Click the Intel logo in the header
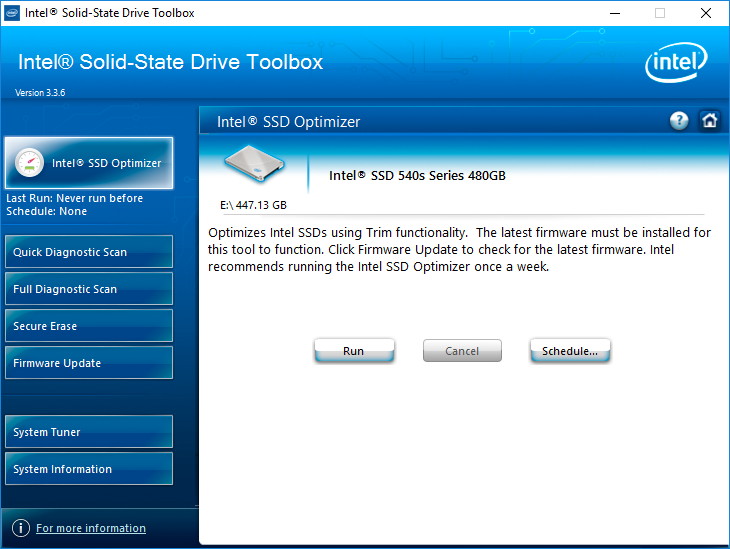 676,62
